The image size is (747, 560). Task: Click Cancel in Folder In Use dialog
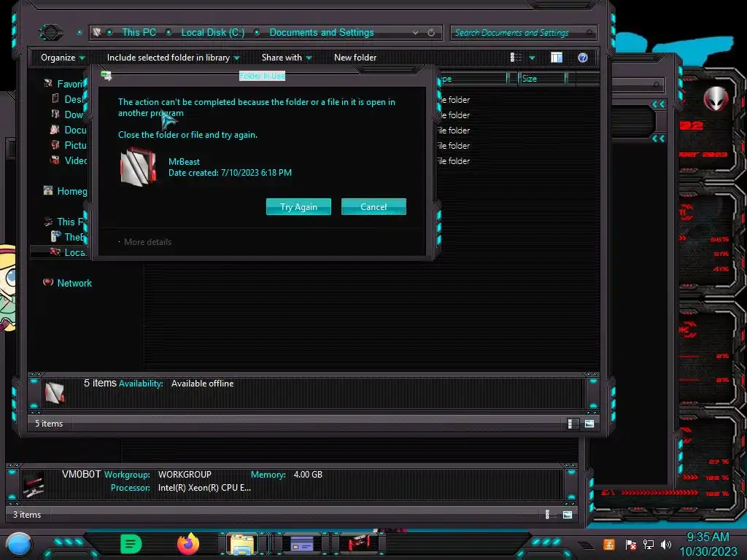(373, 206)
